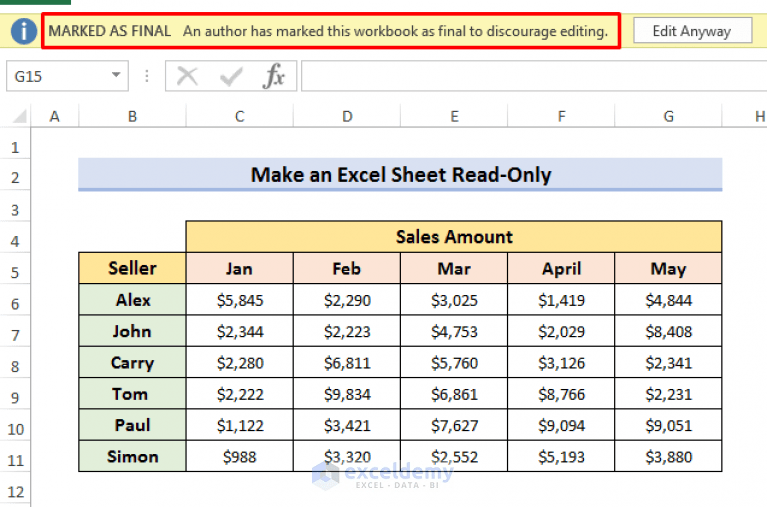Click the Marked as Final info icon
Image resolution: width=767 pixels, height=507 pixels.
coord(23,31)
